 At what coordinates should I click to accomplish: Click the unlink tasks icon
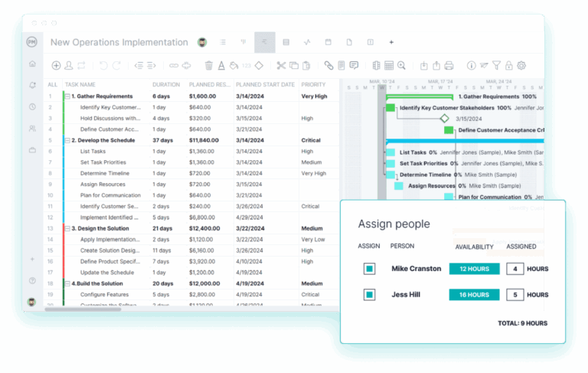click(186, 66)
